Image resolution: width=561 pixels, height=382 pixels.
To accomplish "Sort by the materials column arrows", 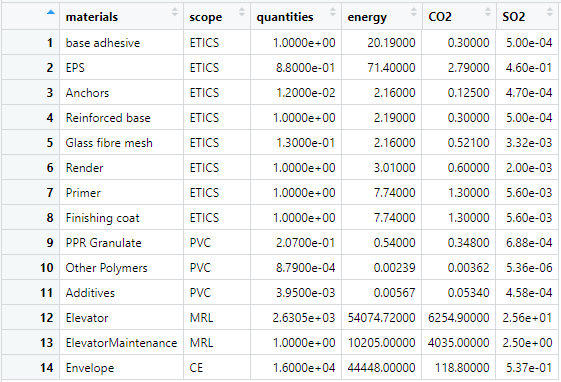I will 175,12.
